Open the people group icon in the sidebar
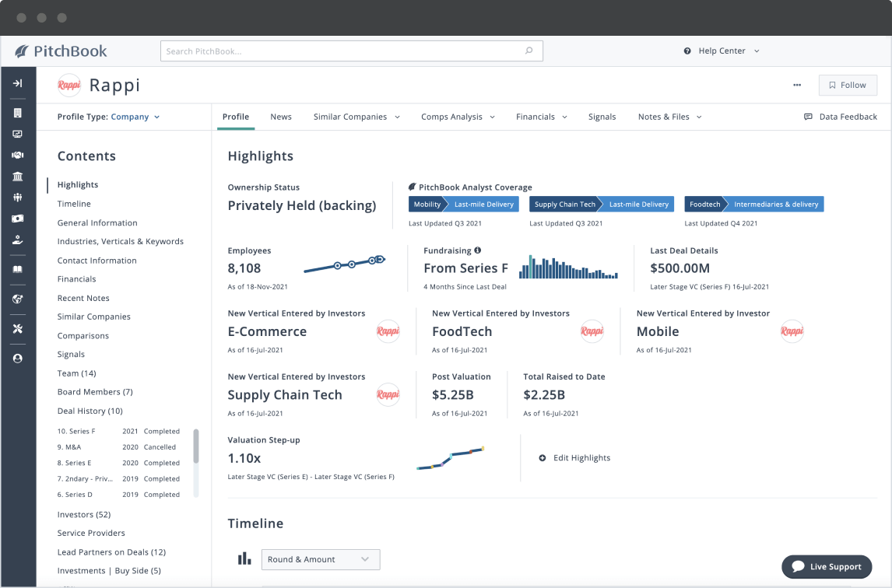The width and height of the screenshot is (892, 588). [x=18, y=198]
